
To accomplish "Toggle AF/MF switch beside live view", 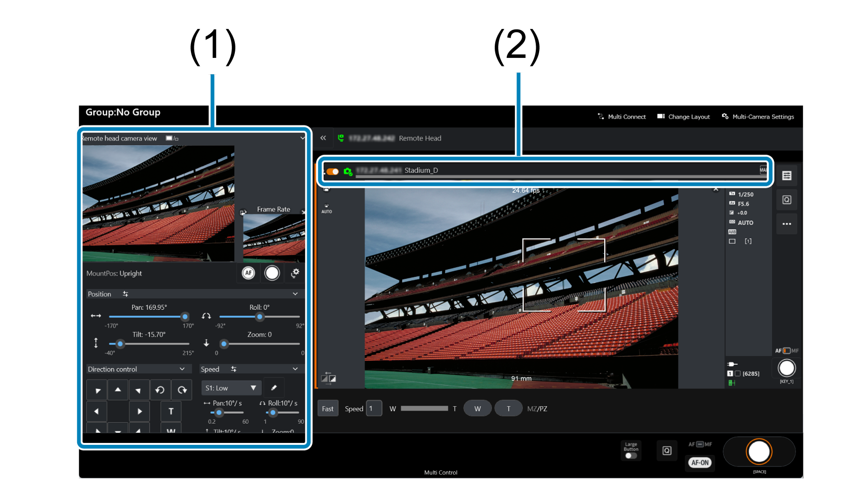I will 787,350.
